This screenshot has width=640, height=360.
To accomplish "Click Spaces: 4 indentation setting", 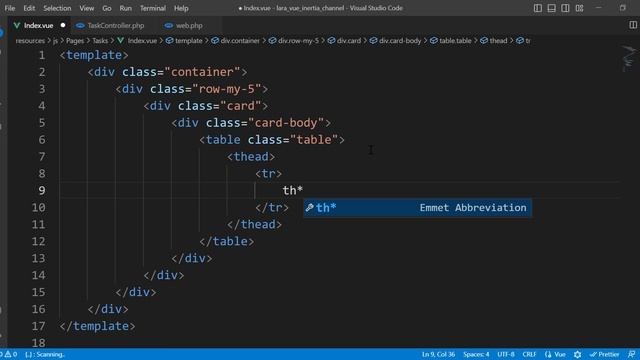I will pyautogui.click(x=476, y=354).
